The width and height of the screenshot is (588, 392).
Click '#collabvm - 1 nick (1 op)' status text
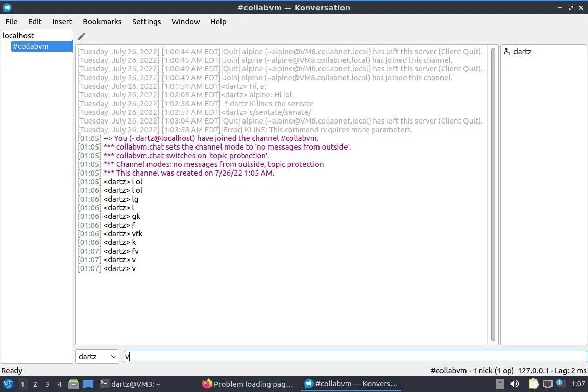pos(472,370)
